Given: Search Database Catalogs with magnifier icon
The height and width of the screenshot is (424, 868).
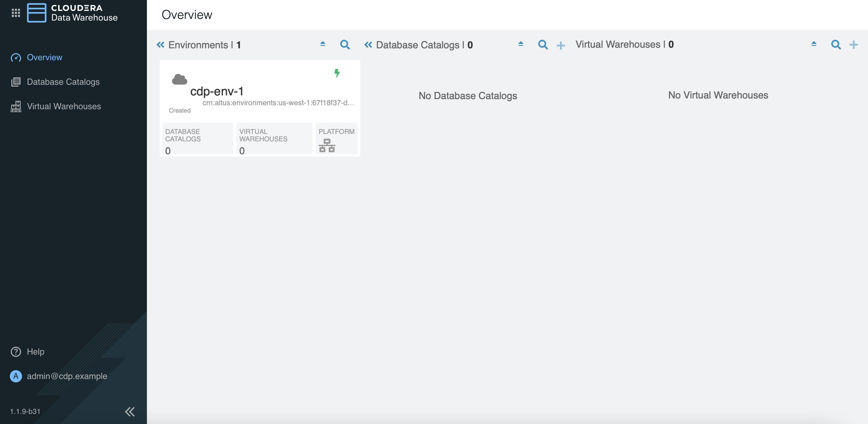Looking at the screenshot, I should tap(542, 44).
